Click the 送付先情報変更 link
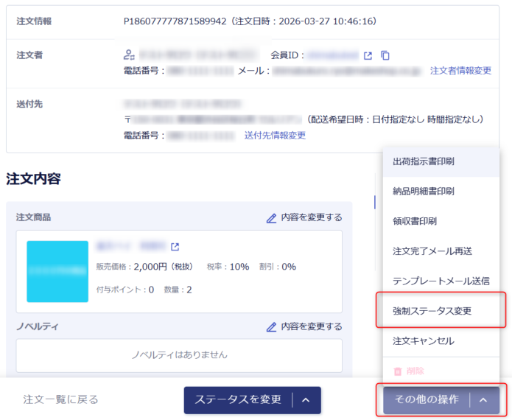The height and width of the screenshot is (420, 512). (275, 136)
